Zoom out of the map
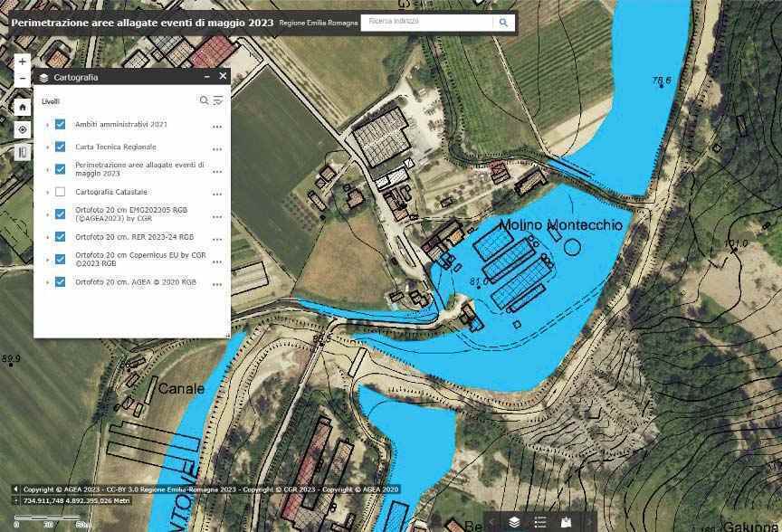The height and width of the screenshot is (532, 782). 22,79
